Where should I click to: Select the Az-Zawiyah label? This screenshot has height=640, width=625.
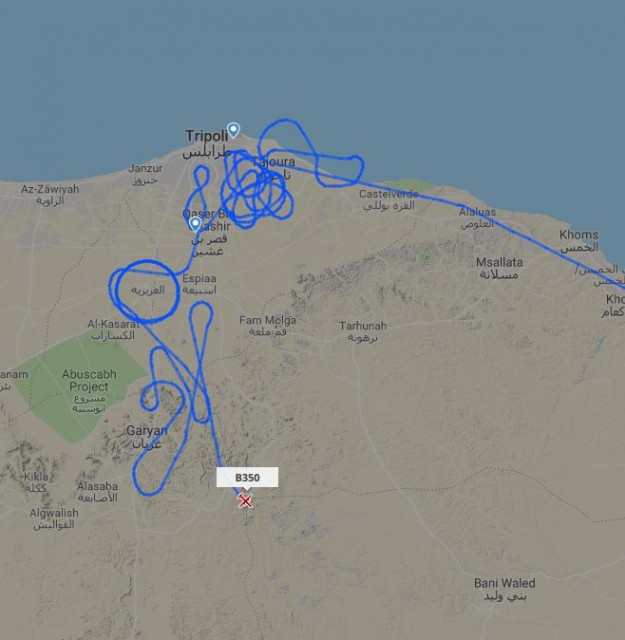point(50,189)
